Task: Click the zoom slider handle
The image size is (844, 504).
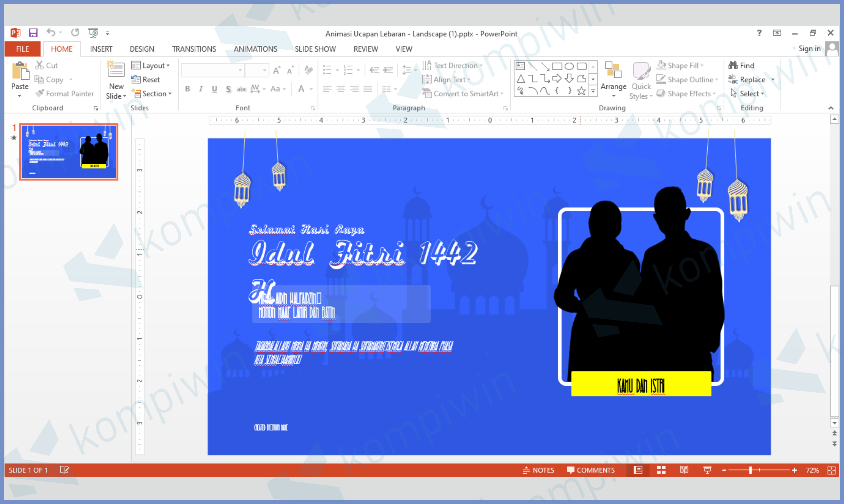Action: pos(750,470)
